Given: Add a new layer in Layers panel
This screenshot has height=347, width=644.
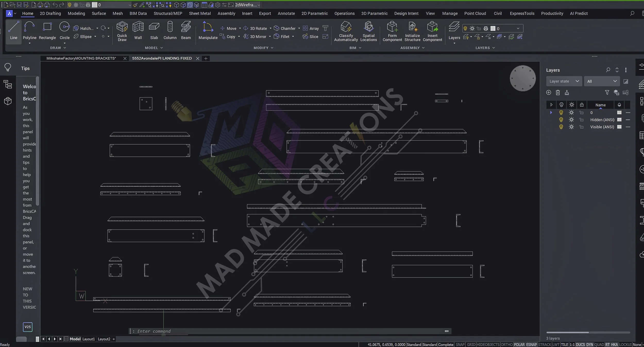Looking at the screenshot, I should (x=549, y=93).
